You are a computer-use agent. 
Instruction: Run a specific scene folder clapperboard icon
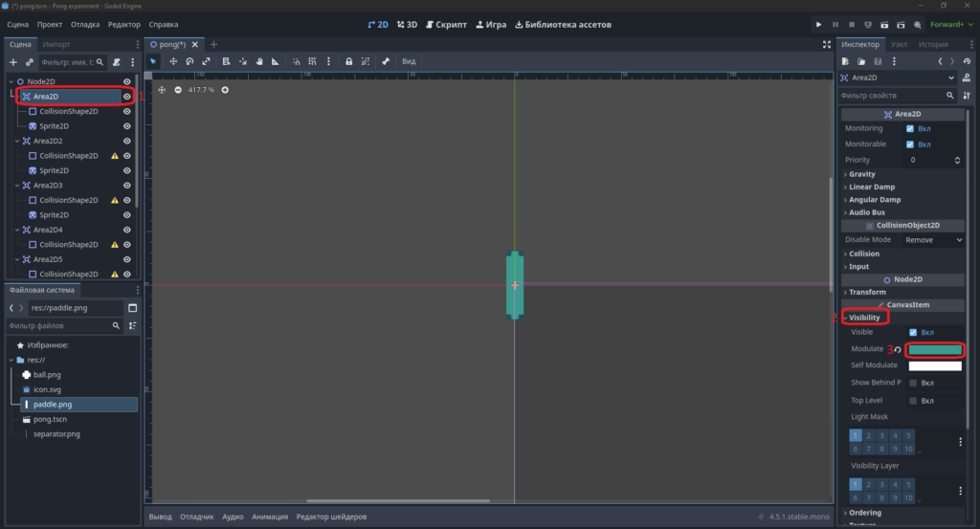901,24
